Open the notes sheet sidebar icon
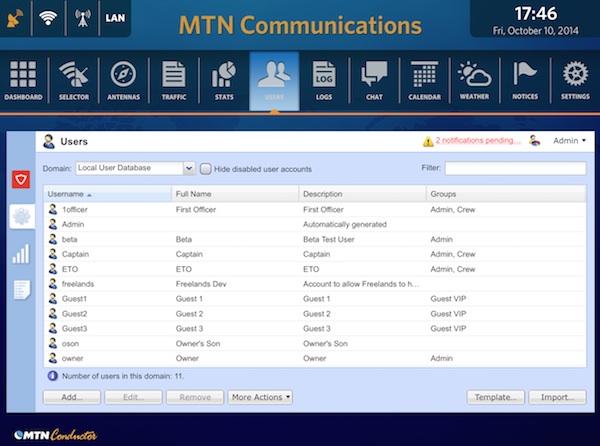This screenshot has width=600, height=446. pos(21,290)
